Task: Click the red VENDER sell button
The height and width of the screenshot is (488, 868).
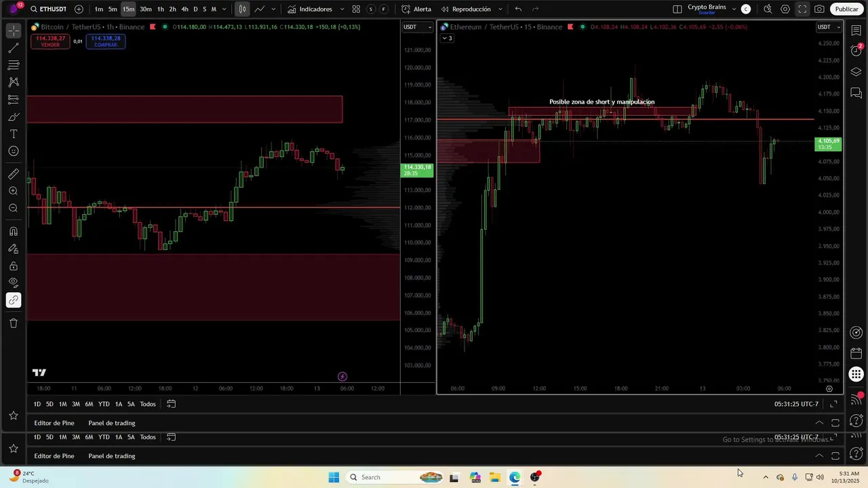Action: point(50,41)
